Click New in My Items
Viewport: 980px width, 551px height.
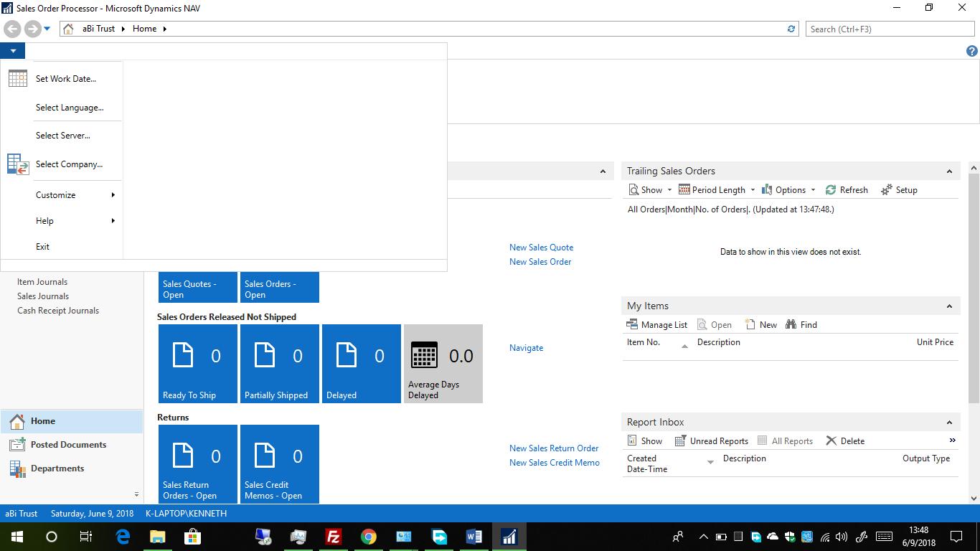760,325
